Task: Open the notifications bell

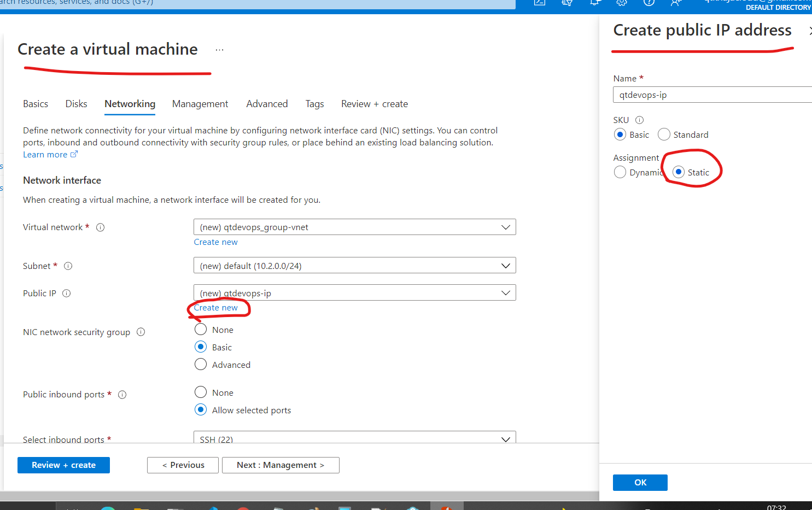Action: click(x=594, y=2)
